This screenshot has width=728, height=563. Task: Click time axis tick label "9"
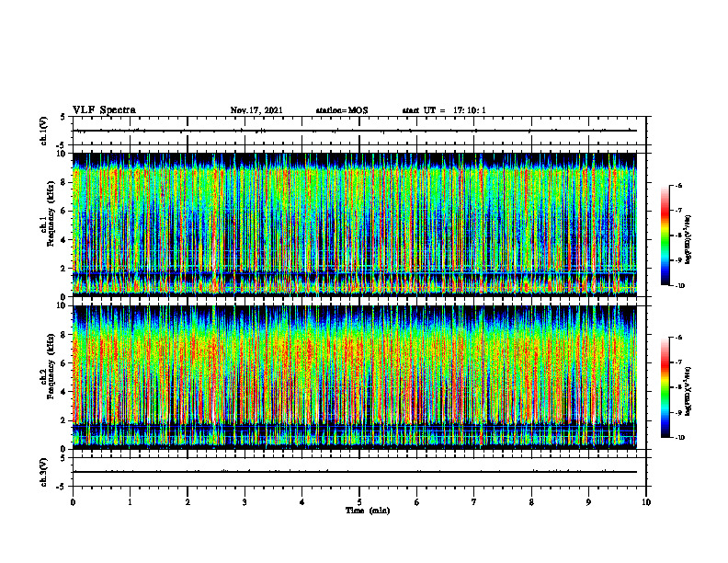pyautogui.click(x=588, y=502)
